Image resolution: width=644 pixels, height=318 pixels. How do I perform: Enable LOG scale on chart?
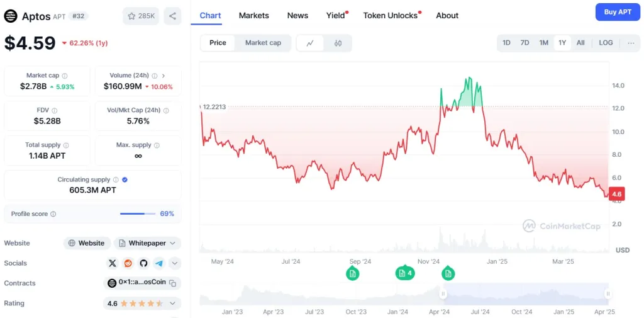pyautogui.click(x=606, y=43)
